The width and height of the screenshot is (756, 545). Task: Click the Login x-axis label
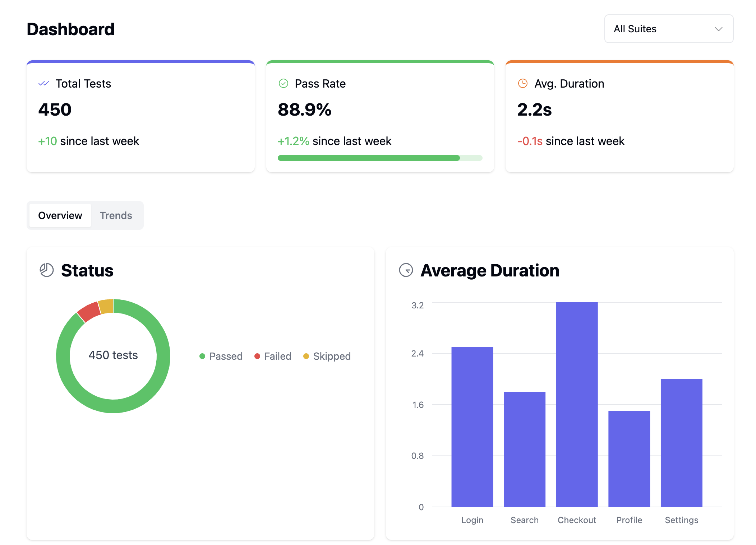coord(472,520)
